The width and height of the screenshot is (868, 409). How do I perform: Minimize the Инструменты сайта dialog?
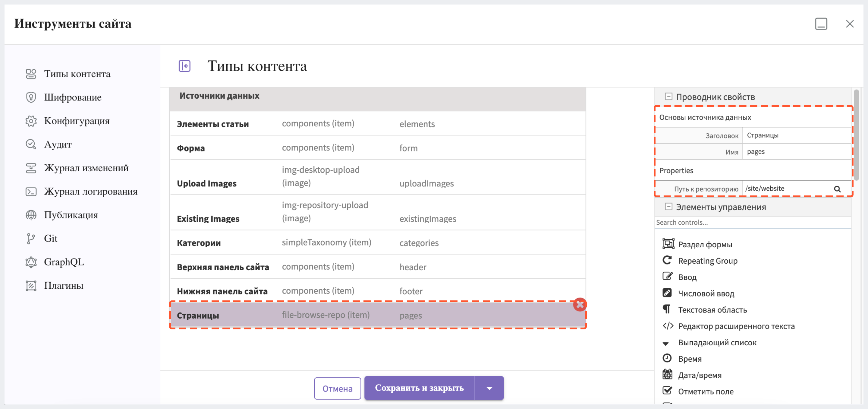pos(821,24)
